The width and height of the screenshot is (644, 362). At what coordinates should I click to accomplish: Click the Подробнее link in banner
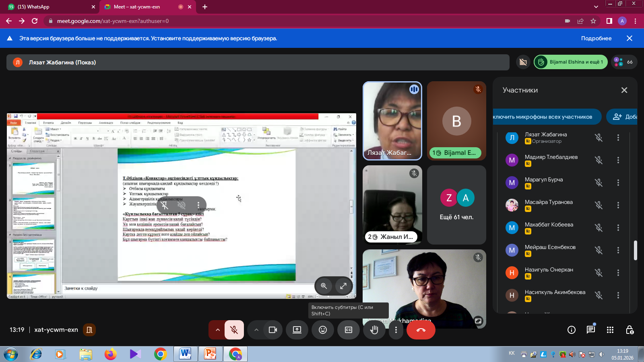(x=596, y=38)
